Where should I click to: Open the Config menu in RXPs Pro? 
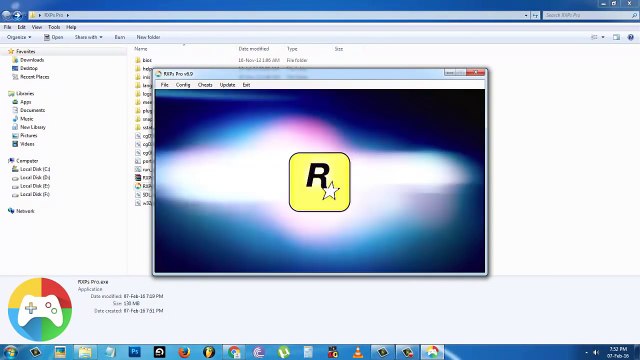click(183, 85)
